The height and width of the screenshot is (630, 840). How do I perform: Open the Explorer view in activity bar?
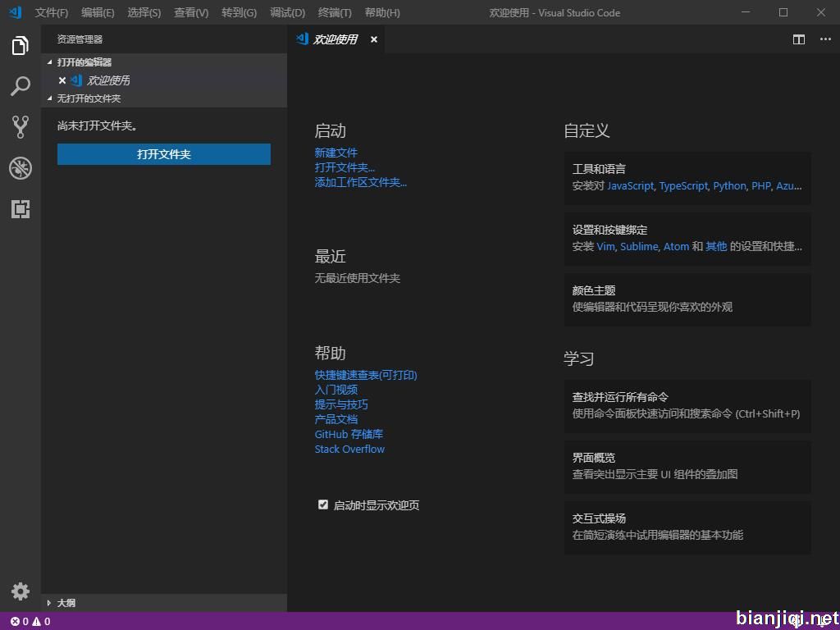[20, 46]
